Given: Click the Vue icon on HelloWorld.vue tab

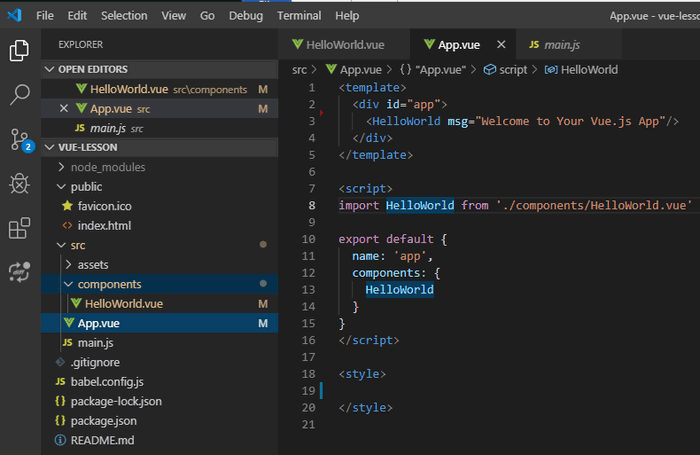Looking at the screenshot, I should (297, 44).
